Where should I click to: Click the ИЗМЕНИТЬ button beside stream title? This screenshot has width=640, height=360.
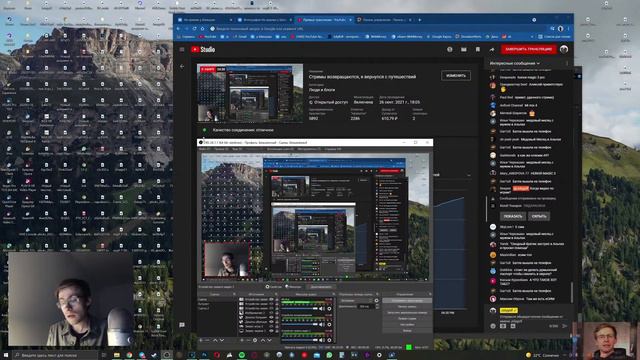[456, 76]
